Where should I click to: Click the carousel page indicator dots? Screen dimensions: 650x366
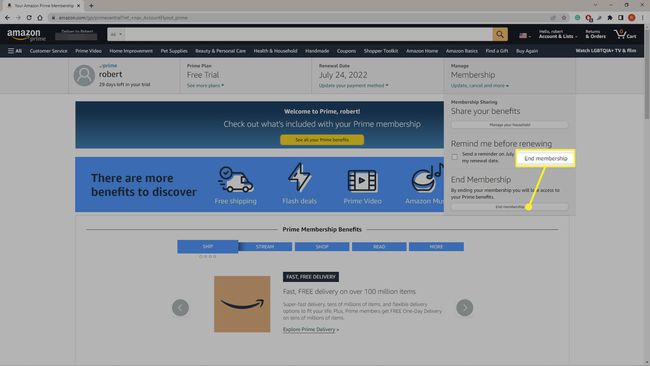click(207, 257)
